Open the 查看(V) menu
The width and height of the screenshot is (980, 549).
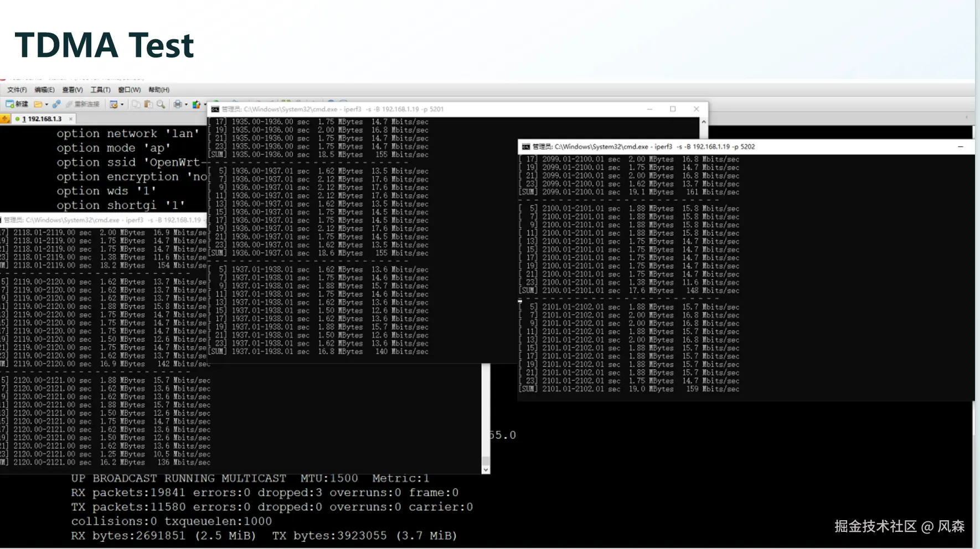[73, 90]
